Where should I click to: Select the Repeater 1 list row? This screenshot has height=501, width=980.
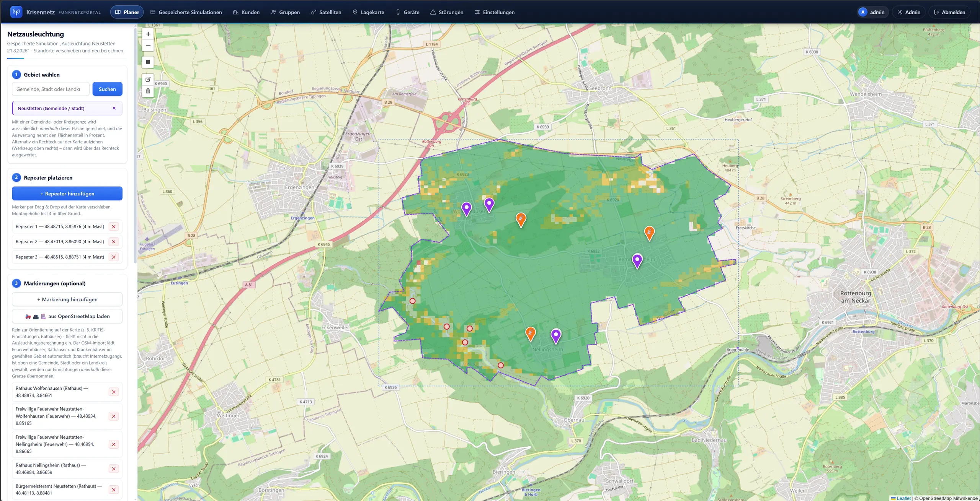click(x=67, y=227)
